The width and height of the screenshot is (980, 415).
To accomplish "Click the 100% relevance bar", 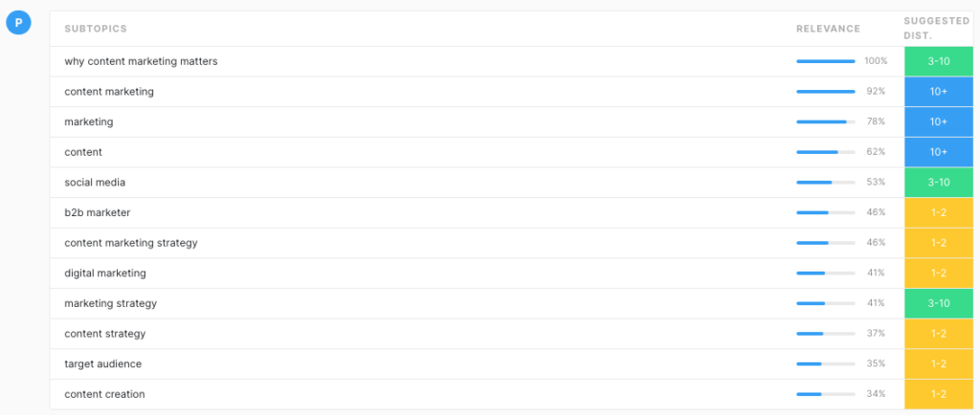I will [x=826, y=61].
